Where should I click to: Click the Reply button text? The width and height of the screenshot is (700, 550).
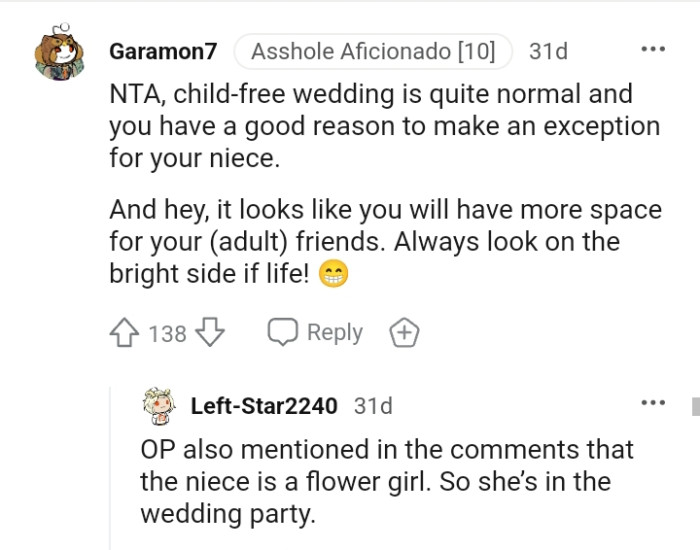334,333
